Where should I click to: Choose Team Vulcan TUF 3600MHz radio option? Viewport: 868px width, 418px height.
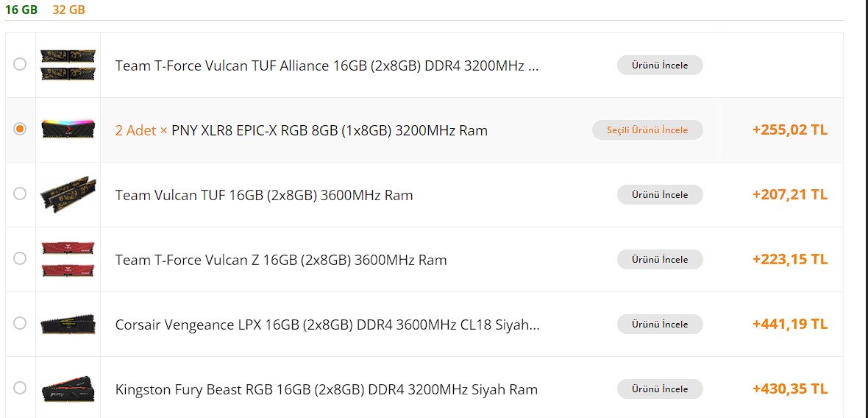(20, 194)
